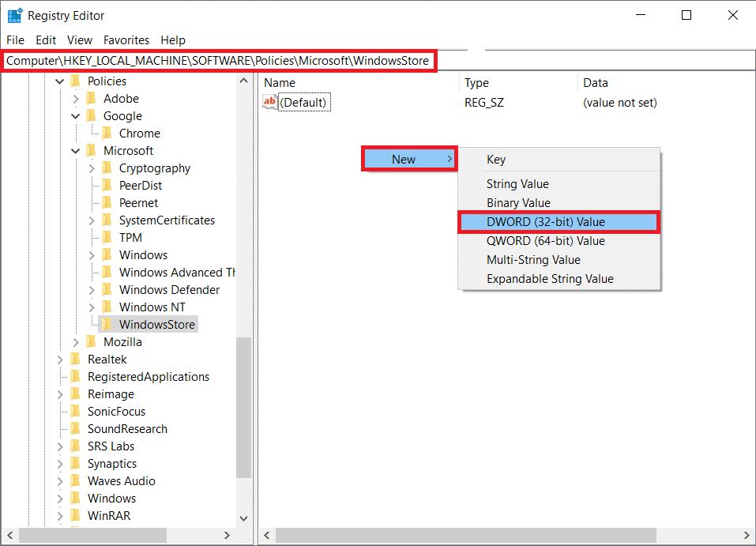
Task: Click the Waves Audio folder icon
Action: tap(75, 480)
